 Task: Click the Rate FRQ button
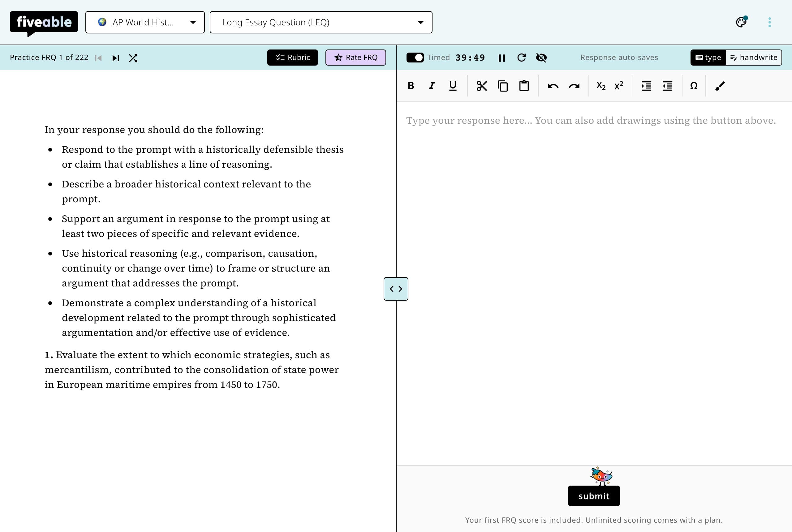(355, 57)
